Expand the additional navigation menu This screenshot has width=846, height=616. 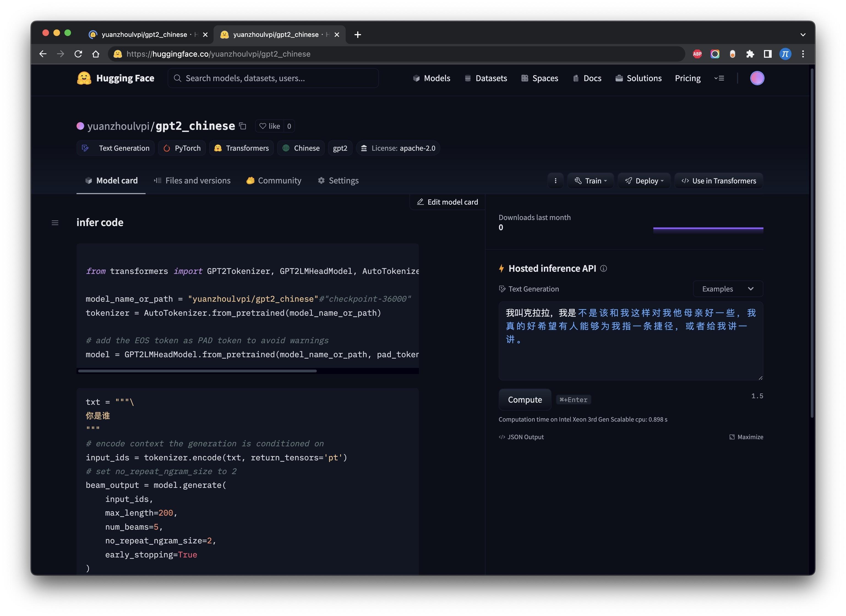pyautogui.click(x=719, y=78)
